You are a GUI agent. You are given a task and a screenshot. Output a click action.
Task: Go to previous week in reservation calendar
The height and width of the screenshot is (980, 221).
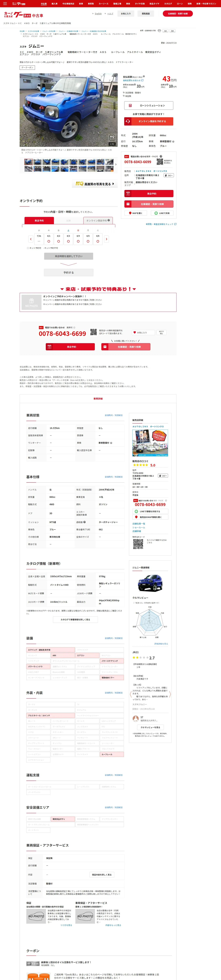point(31,239)
